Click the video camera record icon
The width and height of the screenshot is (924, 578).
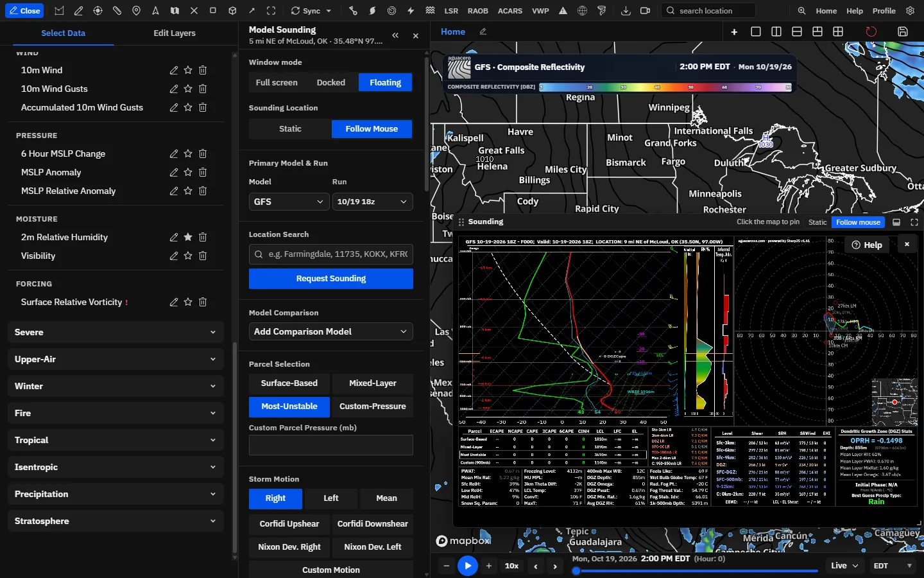[645, 11]
